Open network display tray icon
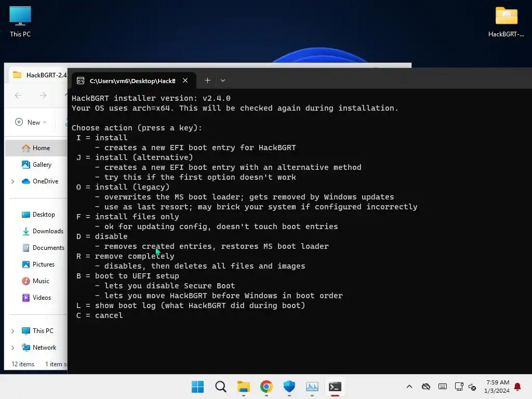 tap(459, 387)
